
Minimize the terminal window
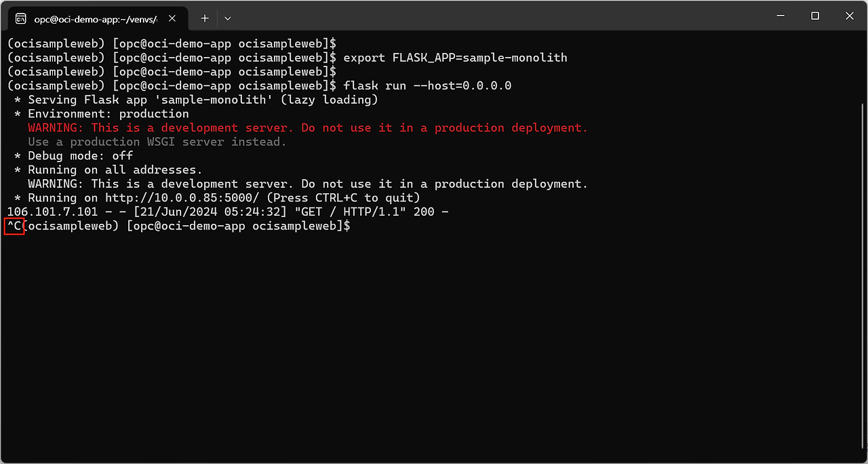(x=778, y=16)
